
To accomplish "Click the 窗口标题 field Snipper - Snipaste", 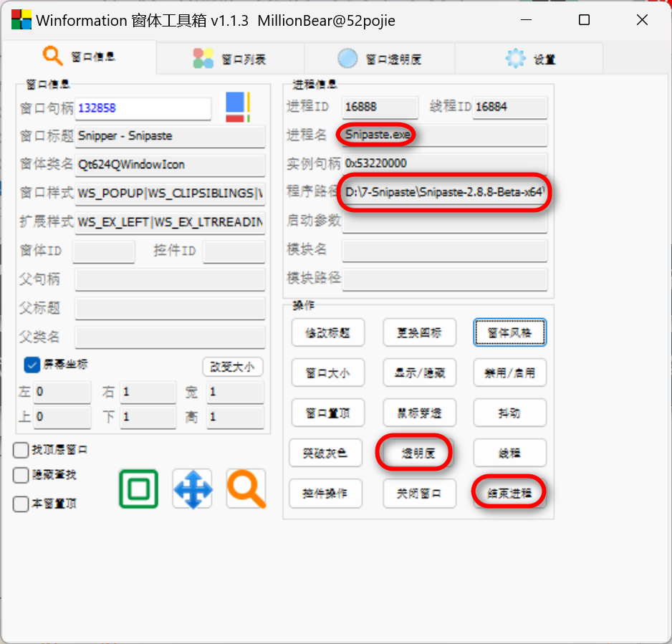I will pos(170,136).
